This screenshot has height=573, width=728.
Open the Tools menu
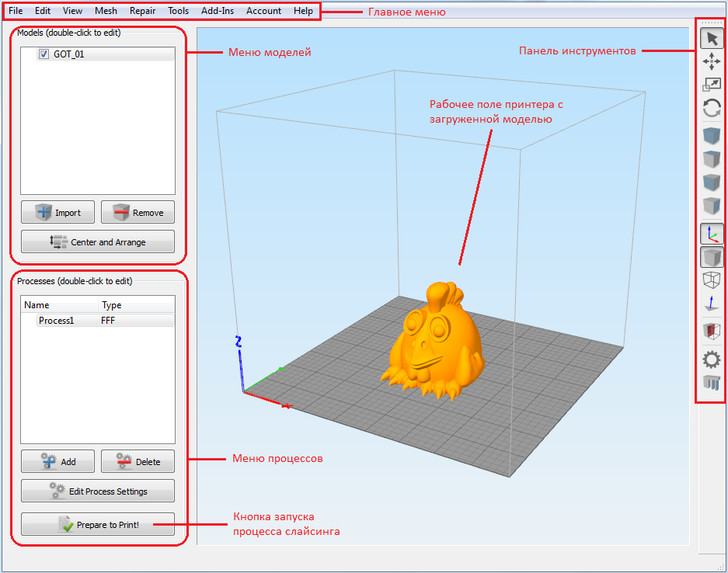tap(178, 11)
